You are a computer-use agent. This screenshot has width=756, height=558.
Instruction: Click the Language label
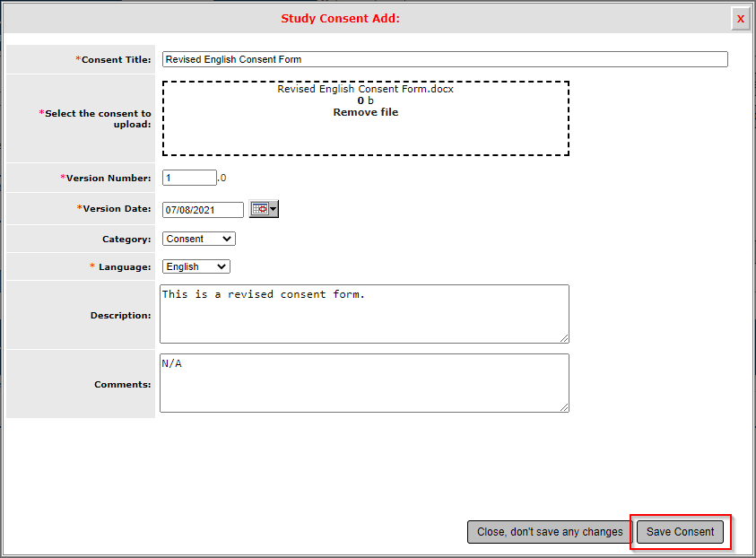coord(120,266)
